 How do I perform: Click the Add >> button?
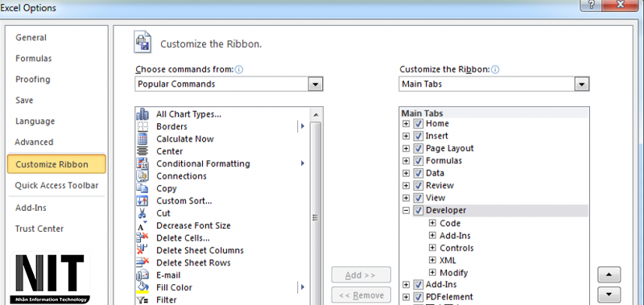click(361, 275)
